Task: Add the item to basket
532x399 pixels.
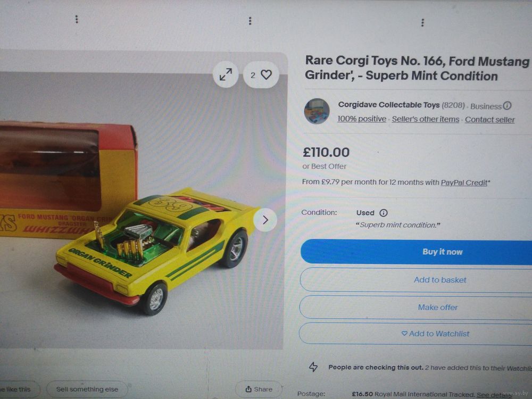Action: [415, 280]
